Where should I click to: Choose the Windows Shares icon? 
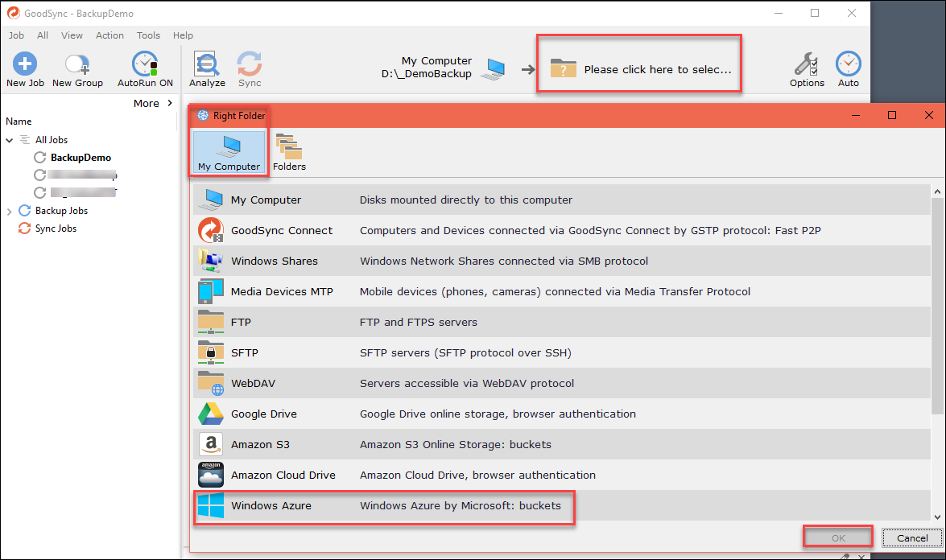pyautogui.click(x=211, y=261)
